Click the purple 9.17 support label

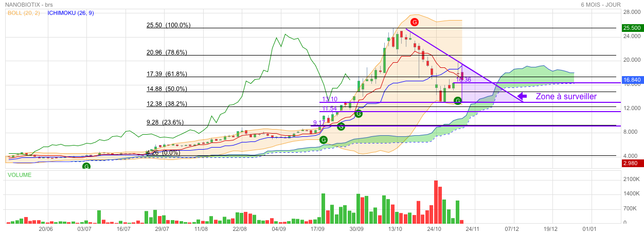[319, 123]
